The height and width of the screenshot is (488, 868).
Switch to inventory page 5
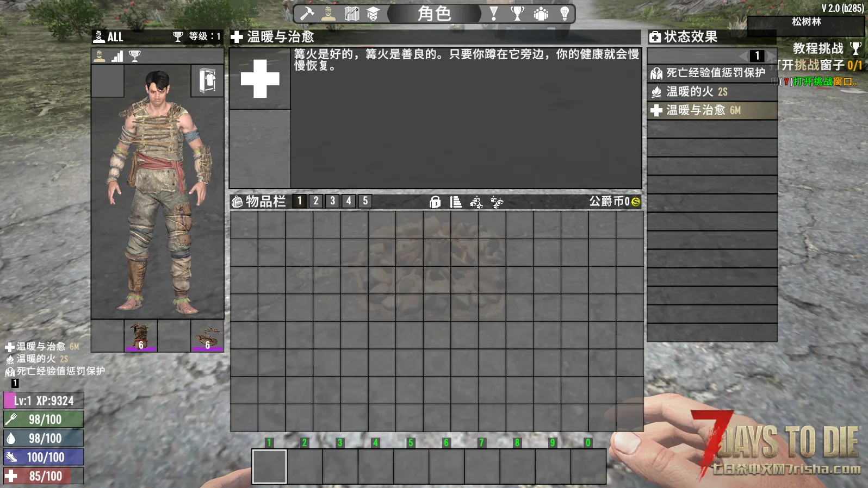(x=365, y=201)
